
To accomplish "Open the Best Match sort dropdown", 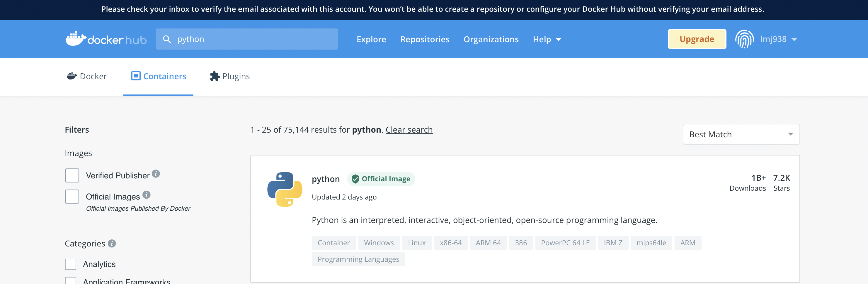I will point(741,134).
